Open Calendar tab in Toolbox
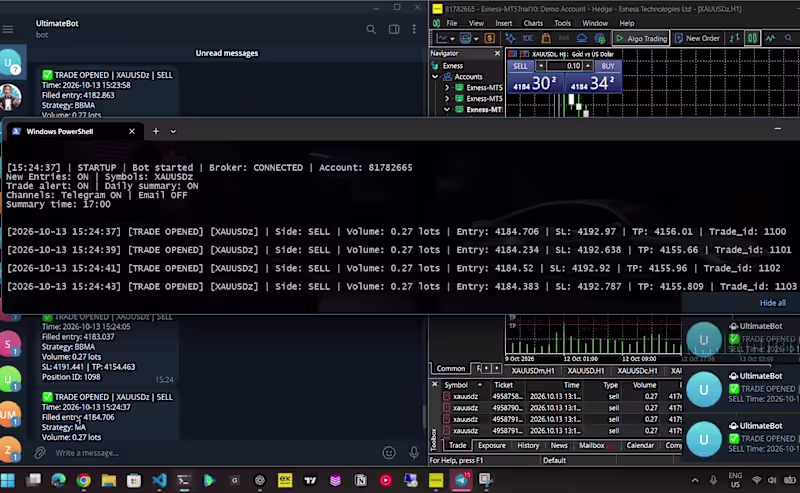Image resolution: width=800 pixels, height=493 pixels. coord(640,445)
